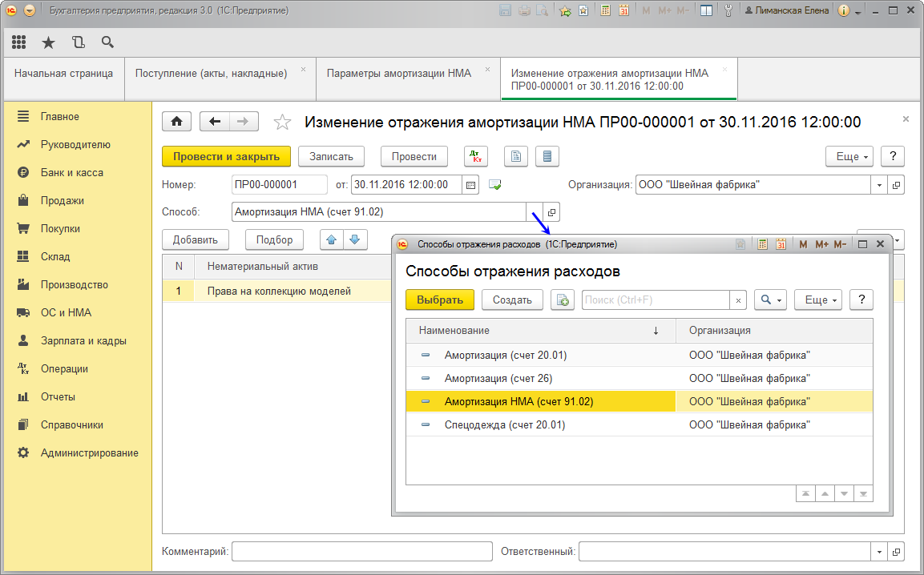Click the Номер input field
924x575 pixels.
click(280, 185)
